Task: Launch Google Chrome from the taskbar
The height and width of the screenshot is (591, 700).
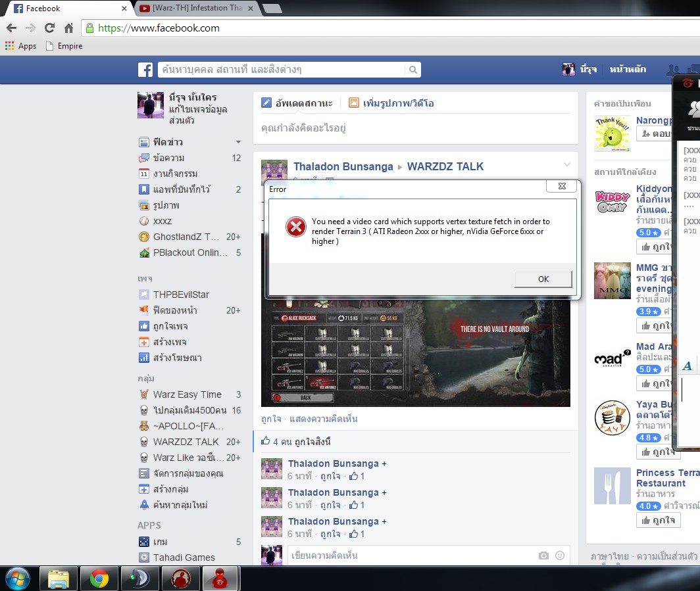Action: point(99,579)
